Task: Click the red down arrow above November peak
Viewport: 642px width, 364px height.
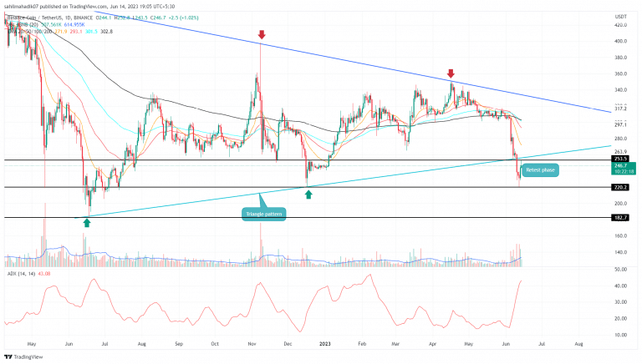Action: (262, 35)
